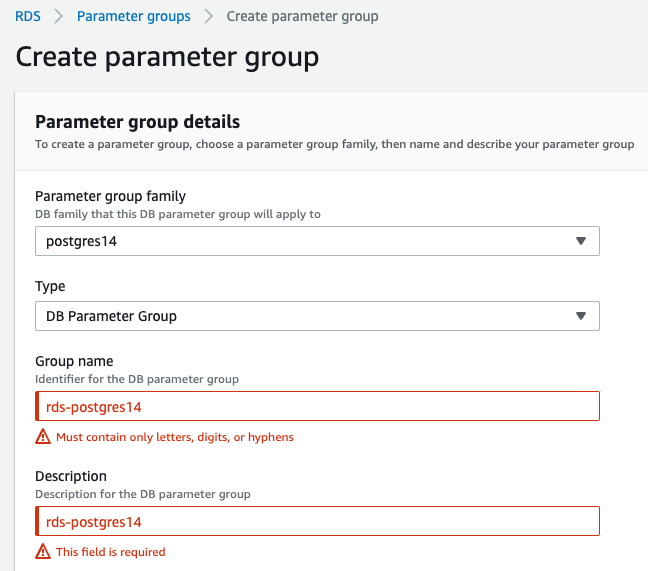Click the 'This field is required' error text
This screenshot has width=648, height=571.
tap(111, 552)
